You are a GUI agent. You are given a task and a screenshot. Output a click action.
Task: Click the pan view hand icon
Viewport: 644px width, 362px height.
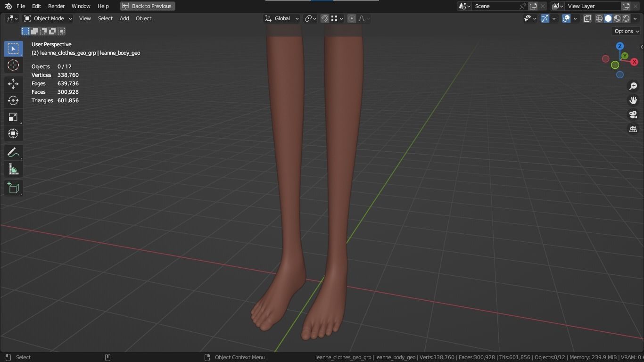[x=633, y=100]
